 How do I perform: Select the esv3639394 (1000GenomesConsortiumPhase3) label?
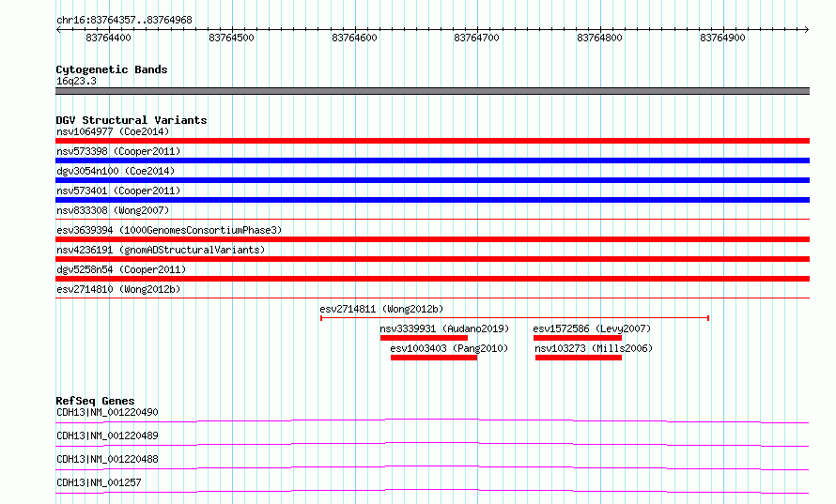[x=169, y=230]
